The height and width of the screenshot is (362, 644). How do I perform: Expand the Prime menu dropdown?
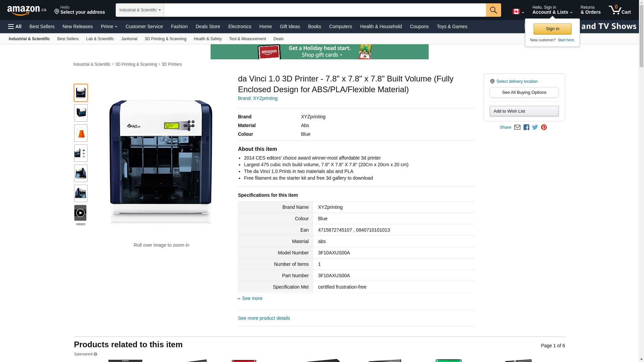pos(109,26)
